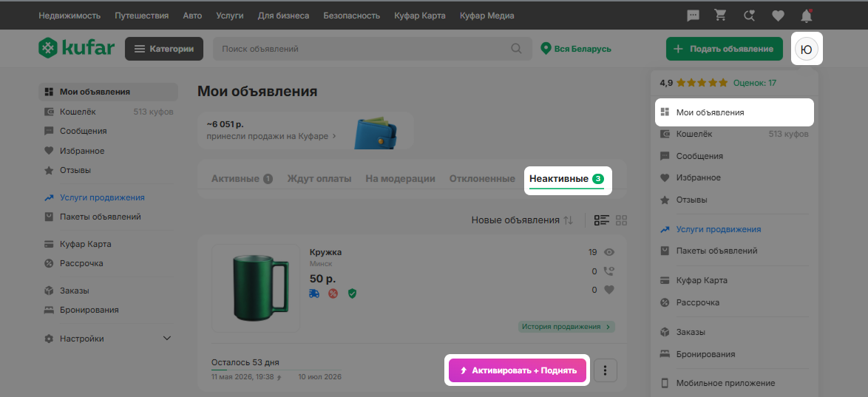
Task: Open Отзывы in left sidebar
Action: (x=109, y=170)
